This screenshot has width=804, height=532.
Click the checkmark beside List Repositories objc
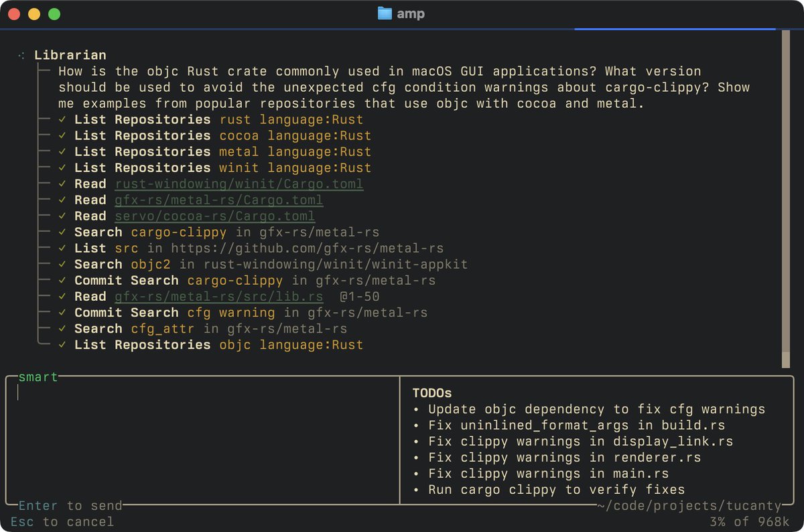tap(62, 345)
